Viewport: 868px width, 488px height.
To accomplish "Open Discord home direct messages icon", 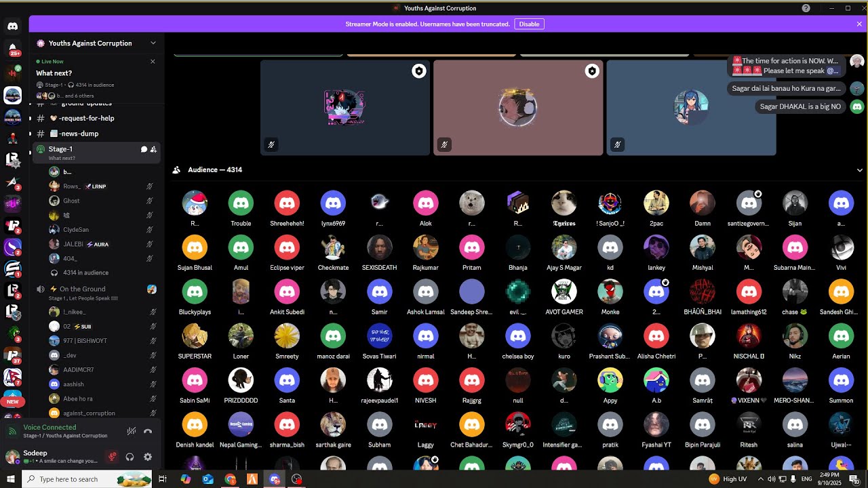I will 12,26.
